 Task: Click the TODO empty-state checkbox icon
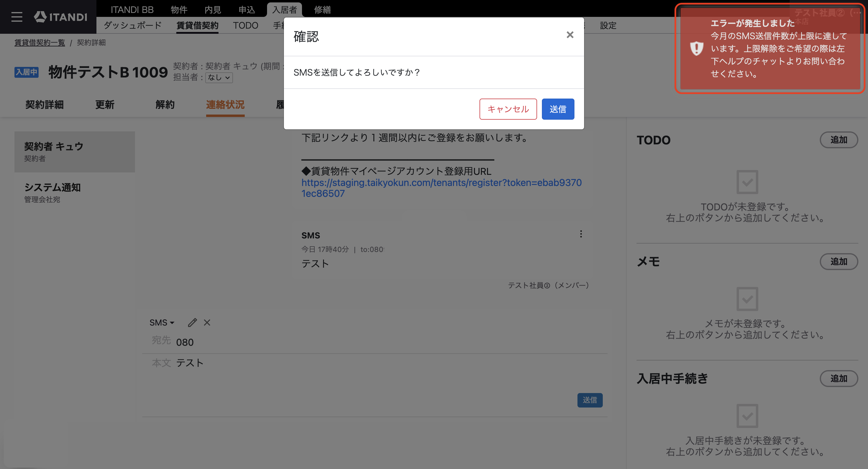[x=747, y=182]
